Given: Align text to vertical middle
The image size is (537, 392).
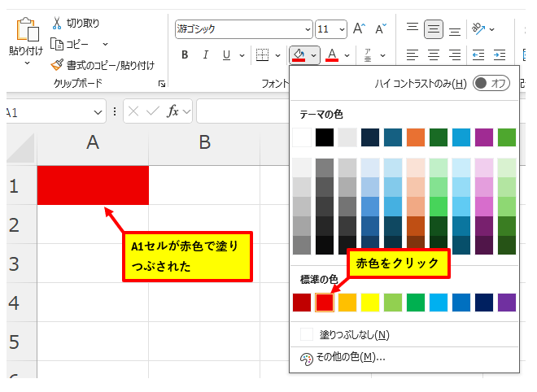Looking at the screenshot, I should [x=434, y=29].
